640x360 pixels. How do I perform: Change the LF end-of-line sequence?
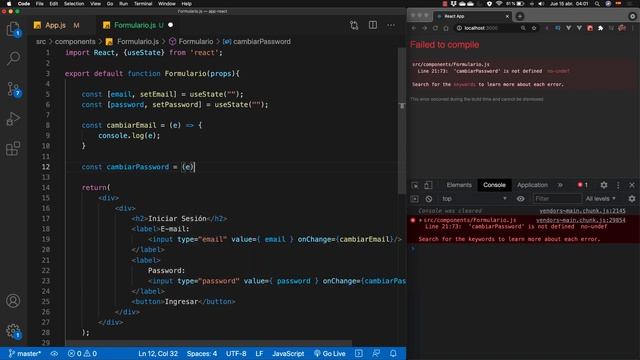[x=259, y=353]
